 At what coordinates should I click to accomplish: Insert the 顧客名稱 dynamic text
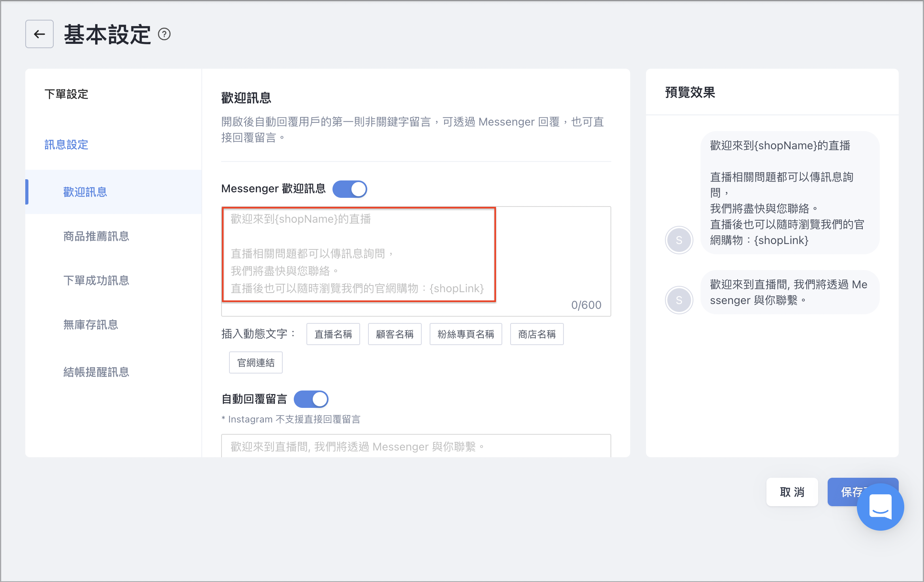tap(395, 334)
